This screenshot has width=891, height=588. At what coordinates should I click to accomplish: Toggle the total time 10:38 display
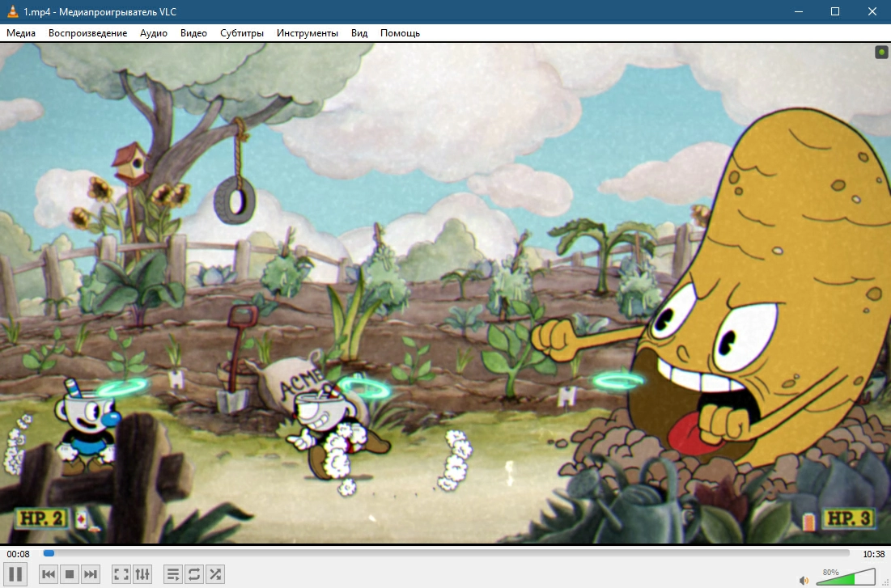pyautogui.click(x=873, y=554)
